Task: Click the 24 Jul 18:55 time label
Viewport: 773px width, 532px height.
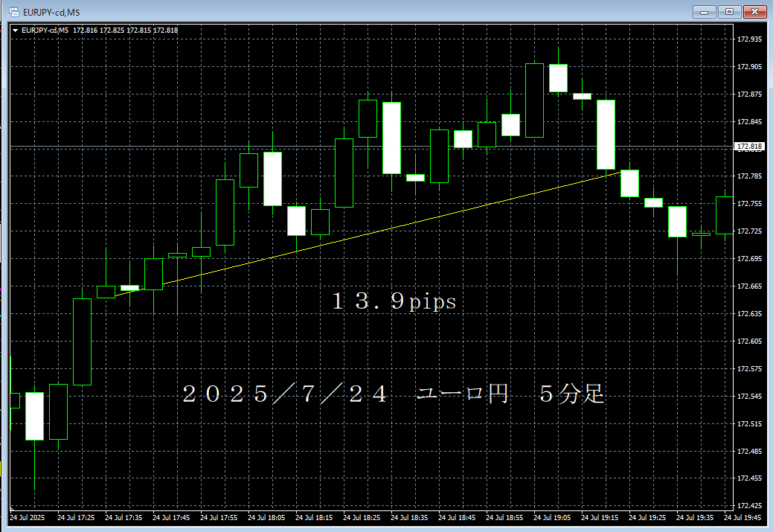Action: (x=504, y=518)
